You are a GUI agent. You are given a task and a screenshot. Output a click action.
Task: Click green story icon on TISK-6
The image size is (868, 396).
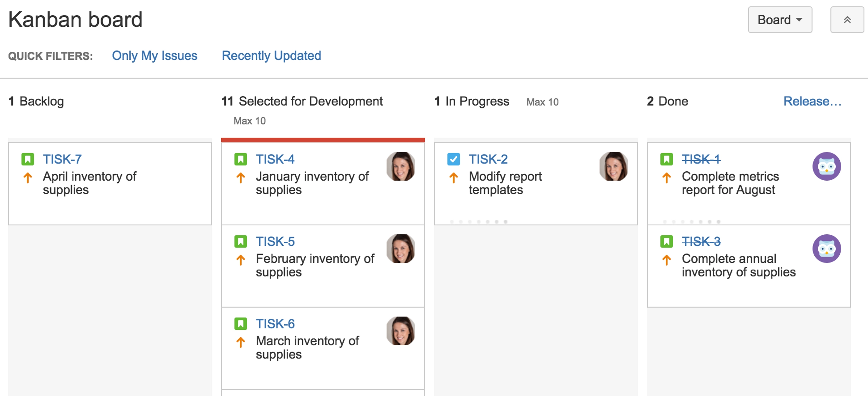241,324
